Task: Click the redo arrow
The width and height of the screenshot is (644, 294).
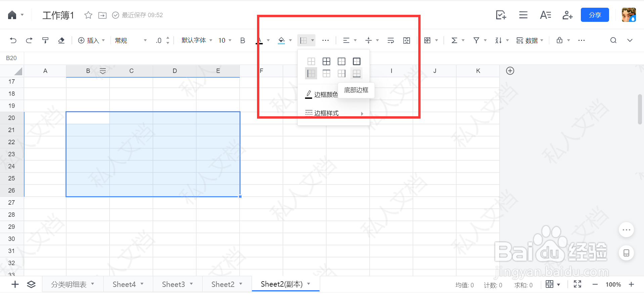Action: 29,40
